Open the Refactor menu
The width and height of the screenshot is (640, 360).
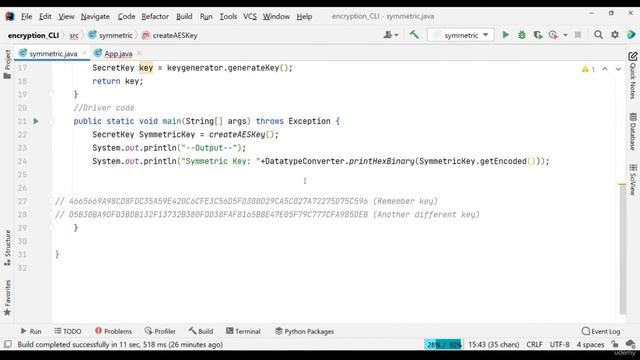(x=155, y=16)
